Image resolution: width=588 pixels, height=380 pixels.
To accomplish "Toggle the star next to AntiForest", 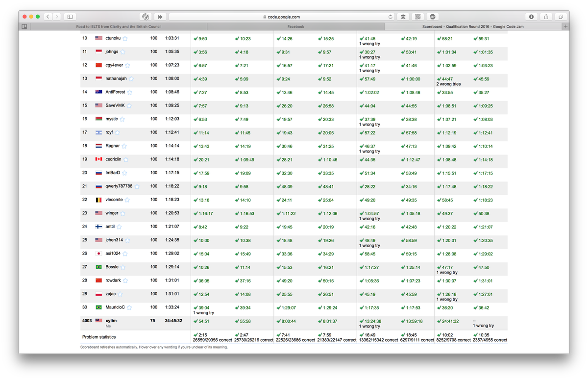I will pyautogui.click(x=130, y=92).
